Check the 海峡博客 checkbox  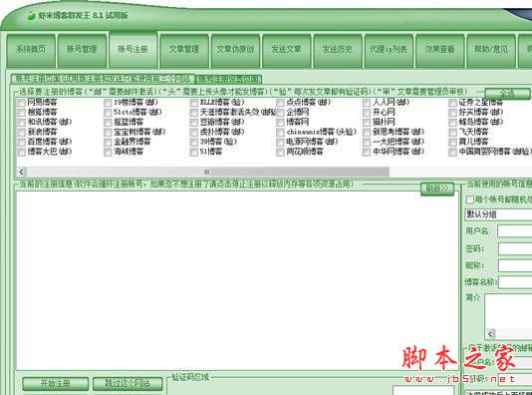point(108,152)
